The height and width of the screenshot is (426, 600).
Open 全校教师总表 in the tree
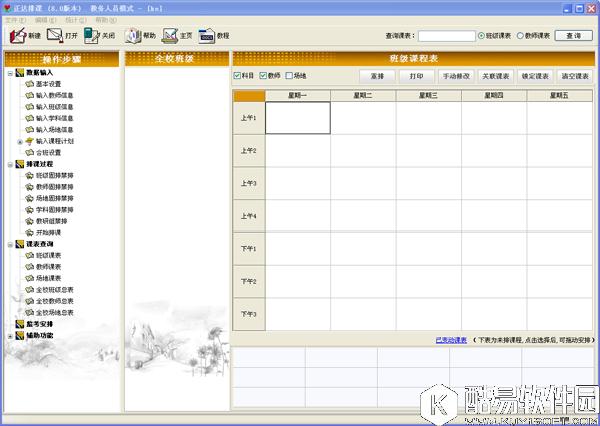click(54, 302)
